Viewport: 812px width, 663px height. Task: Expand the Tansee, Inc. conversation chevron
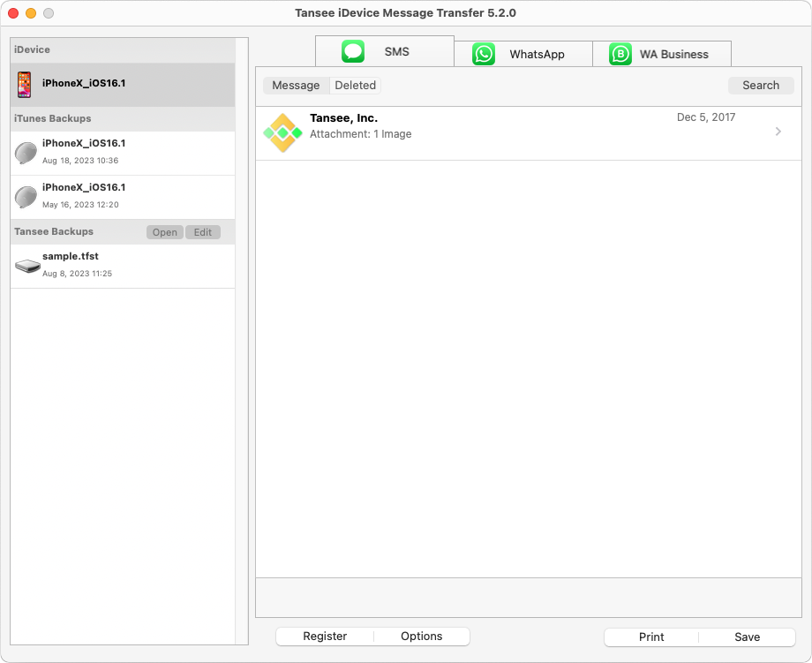[x=778, y=132]
